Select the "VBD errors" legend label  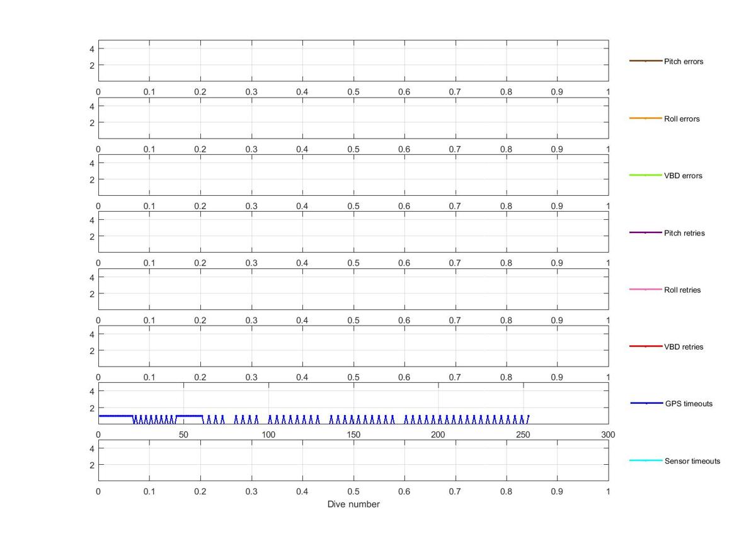tap(683, 176)
